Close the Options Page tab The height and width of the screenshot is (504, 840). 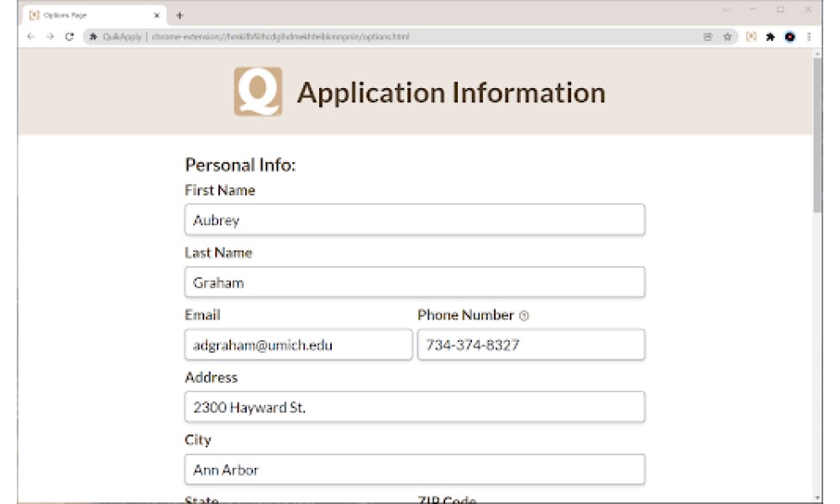[x=156, y=15]
